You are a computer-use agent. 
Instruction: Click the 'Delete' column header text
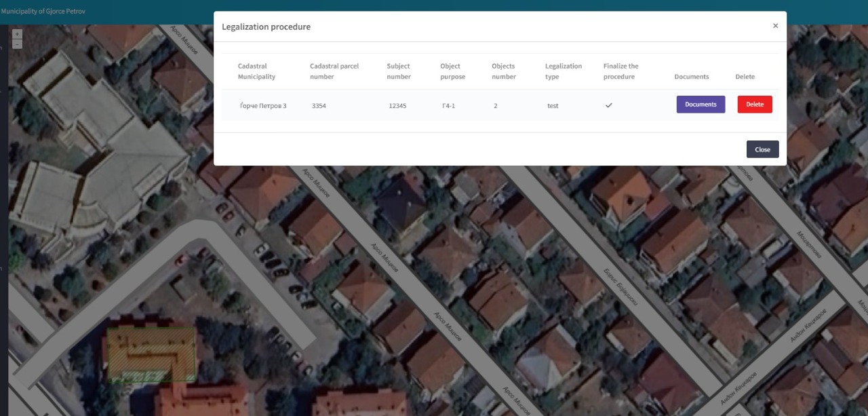point(745,77)
